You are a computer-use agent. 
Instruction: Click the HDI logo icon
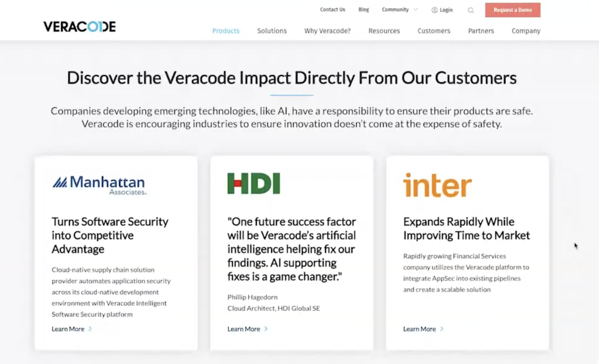(253, 183)
